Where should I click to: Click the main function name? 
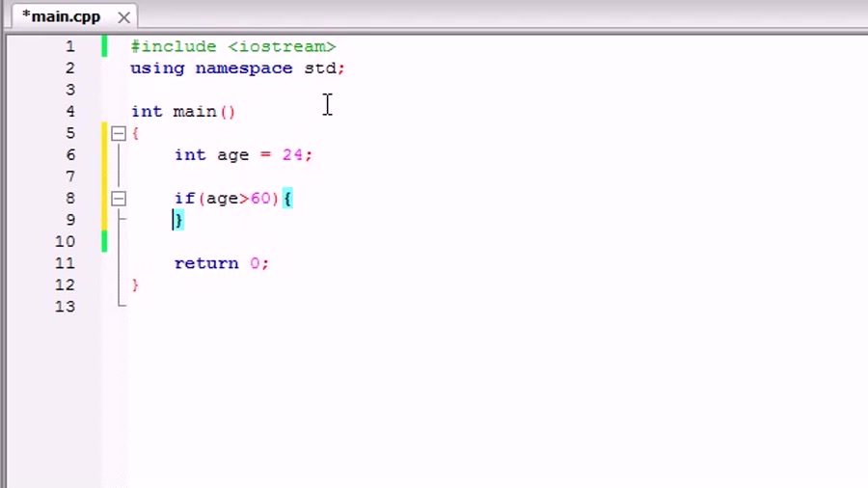194,112
